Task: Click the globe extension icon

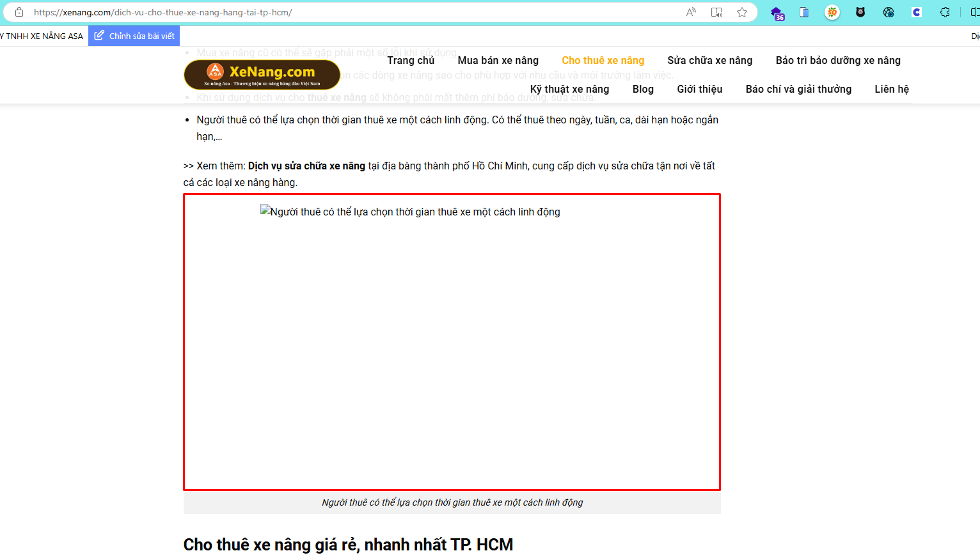Action: [x=889, y=12]
